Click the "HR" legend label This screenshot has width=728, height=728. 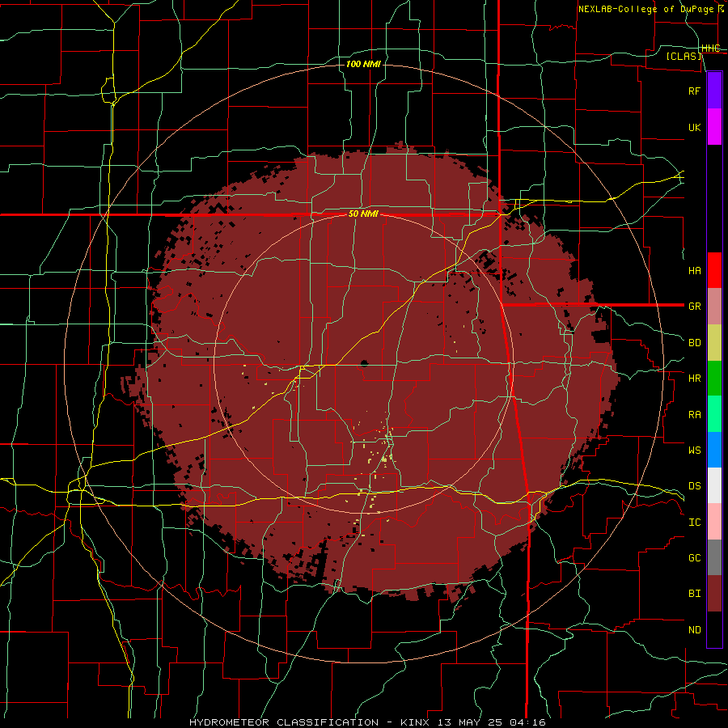pyautogui.click(x=694, y=379)
